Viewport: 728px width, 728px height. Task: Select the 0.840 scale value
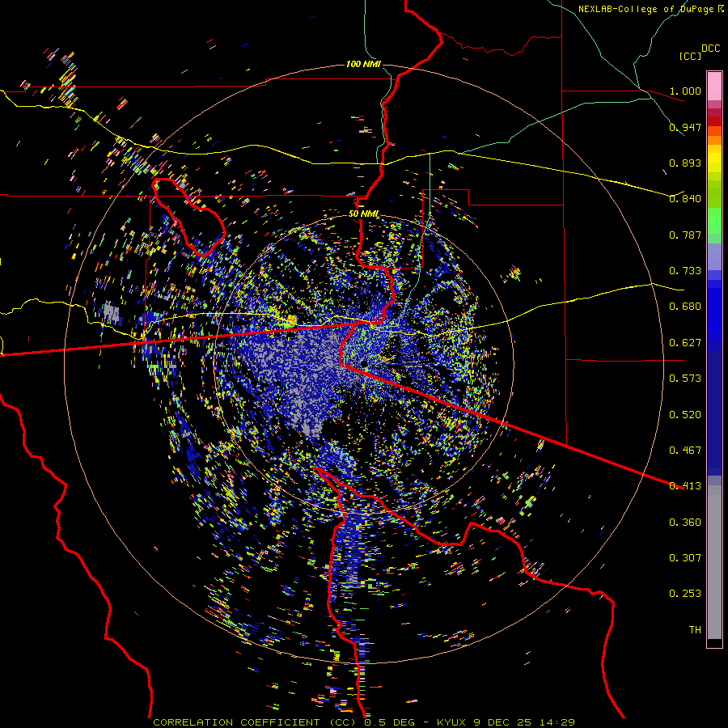click(685, 199)
